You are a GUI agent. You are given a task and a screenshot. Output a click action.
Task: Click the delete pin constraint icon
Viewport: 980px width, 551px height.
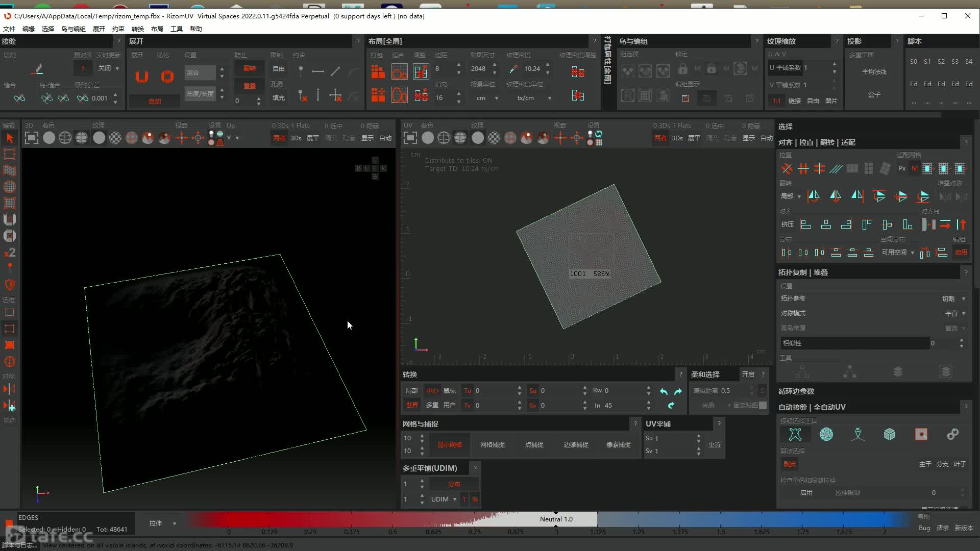[302, 95]
